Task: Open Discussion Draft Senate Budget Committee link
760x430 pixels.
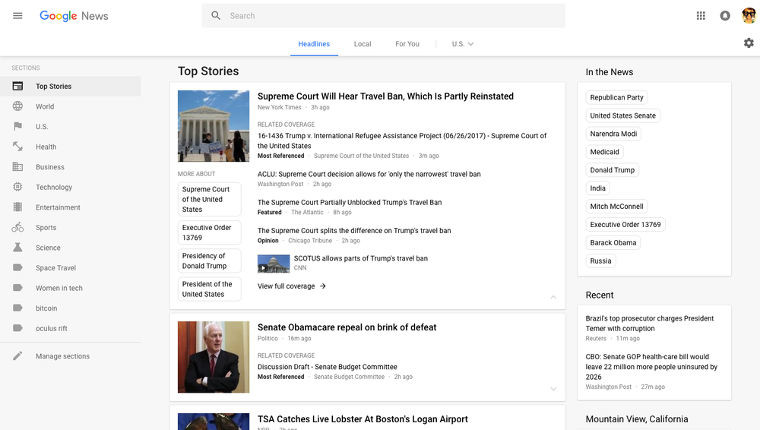Action: click(327, 367)
